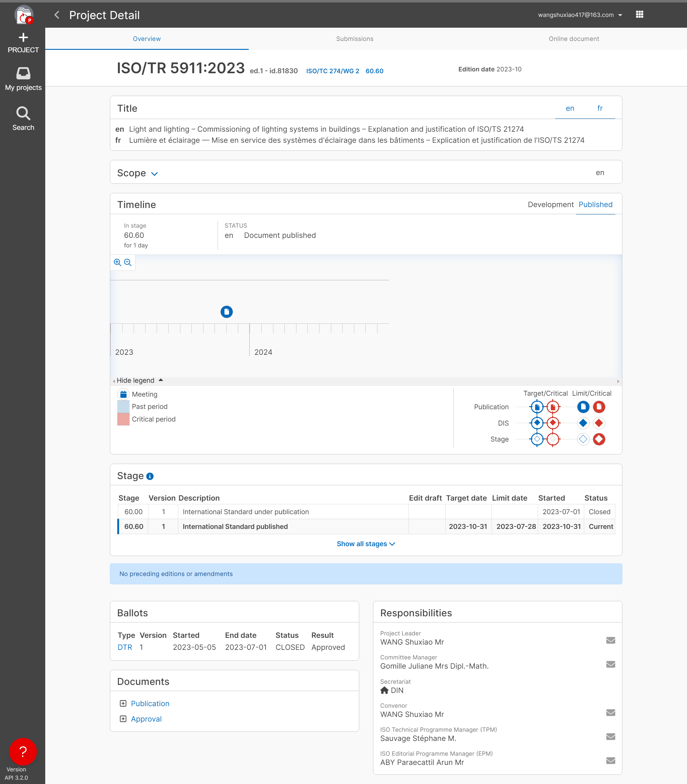Click the Critical period color swatch
Screen dimensions: 687x784
click(x=123, y=419)
